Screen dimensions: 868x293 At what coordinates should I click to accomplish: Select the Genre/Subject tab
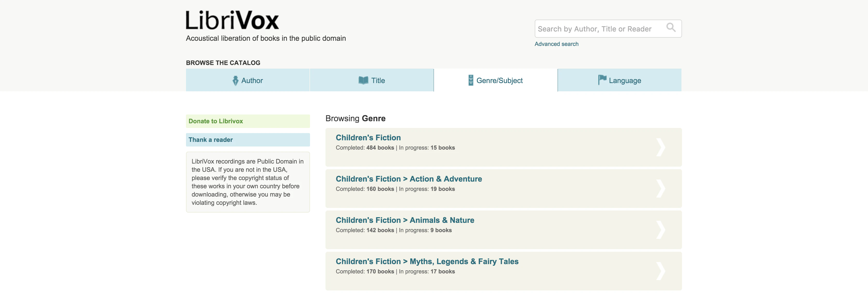[x=499, y=80]
